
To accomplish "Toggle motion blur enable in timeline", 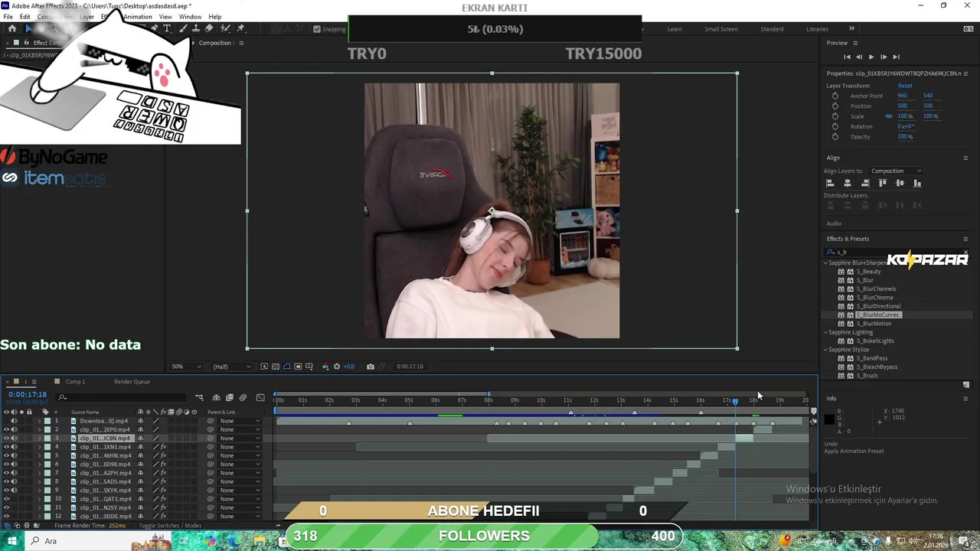I will [x=243, y=398].
